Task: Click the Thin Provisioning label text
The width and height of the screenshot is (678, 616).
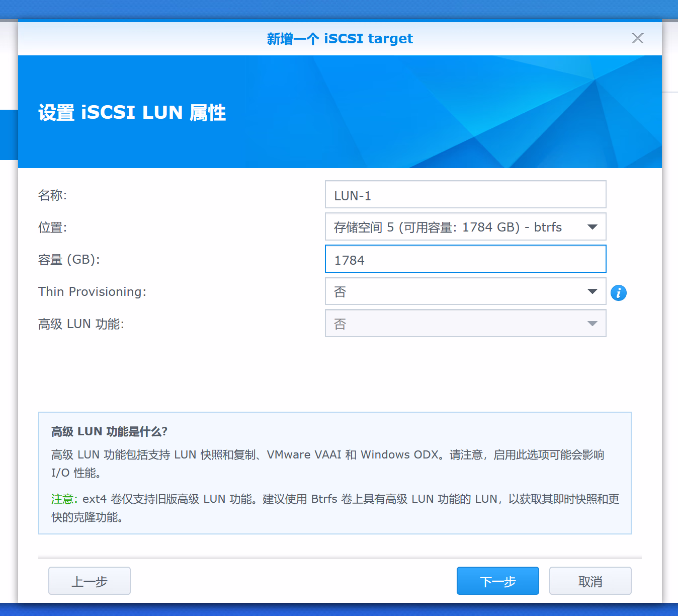Action: [x=92, y=292]
